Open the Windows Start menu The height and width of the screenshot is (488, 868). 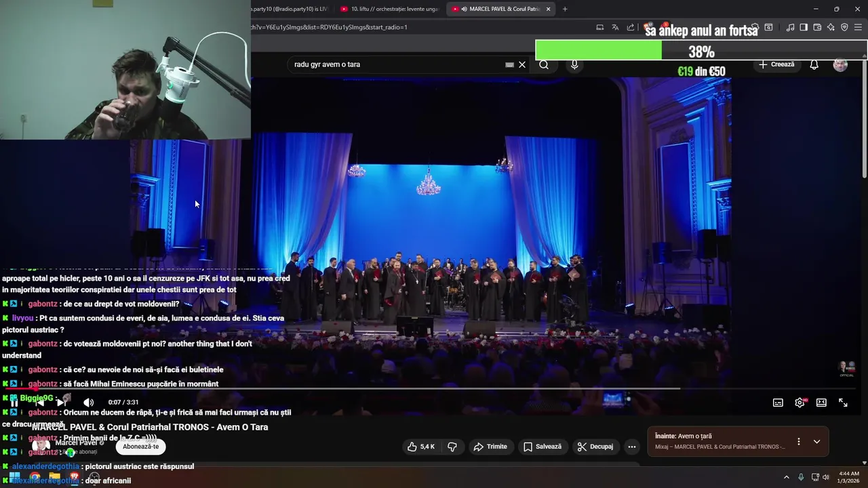click(x=14, y=477)
